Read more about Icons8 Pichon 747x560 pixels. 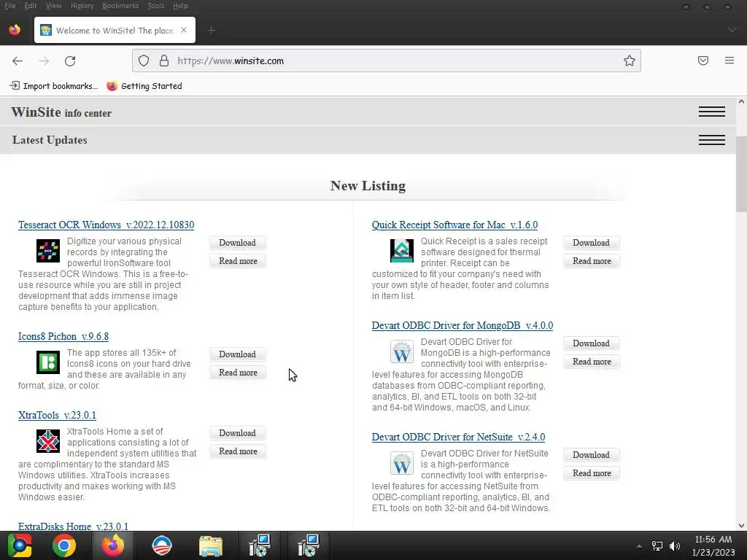[238, 373]
